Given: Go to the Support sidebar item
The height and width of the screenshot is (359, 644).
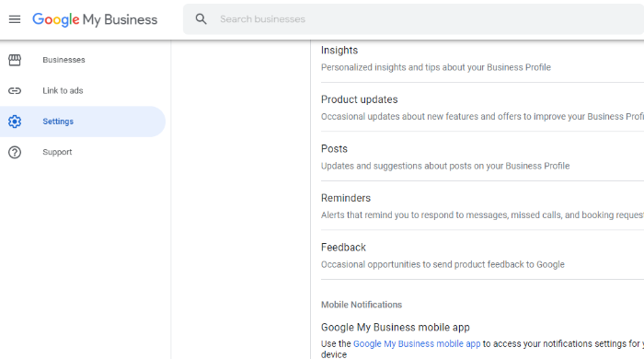Looking at the screenshot, I should pos(83,153).
